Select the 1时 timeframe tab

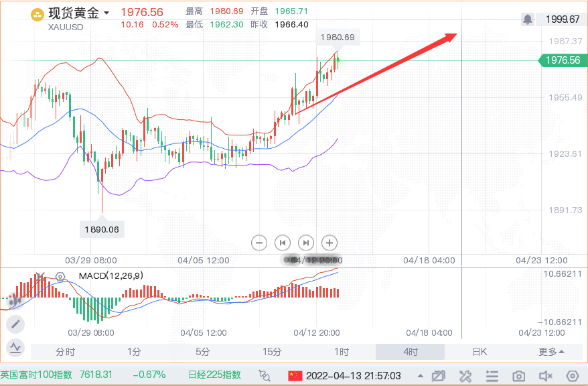(x=342, y=352)
